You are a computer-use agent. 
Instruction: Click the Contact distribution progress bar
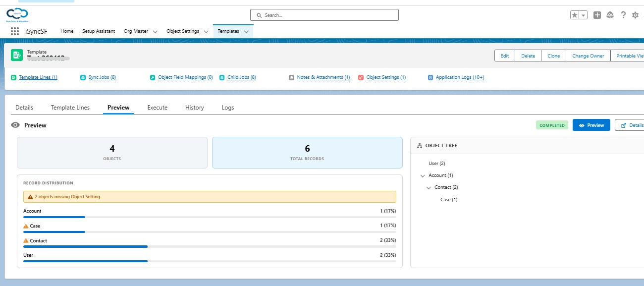[210, 246]
